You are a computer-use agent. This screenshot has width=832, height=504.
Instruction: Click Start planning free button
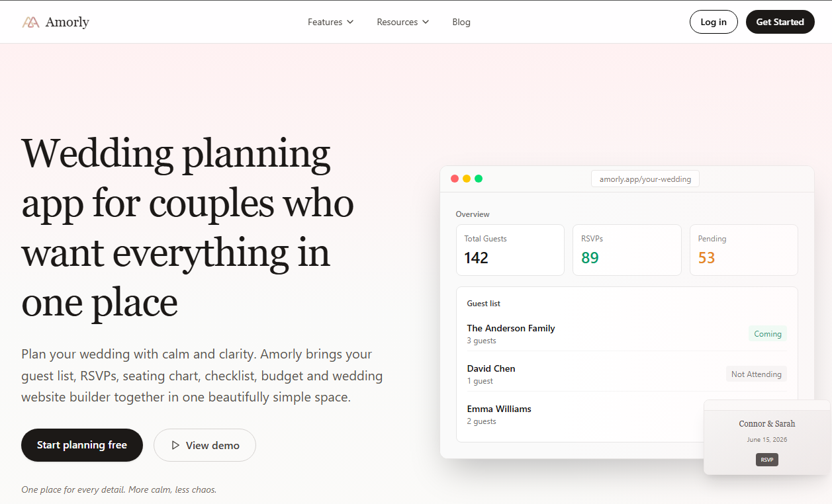pyautogui.click(x=82, y=445)
